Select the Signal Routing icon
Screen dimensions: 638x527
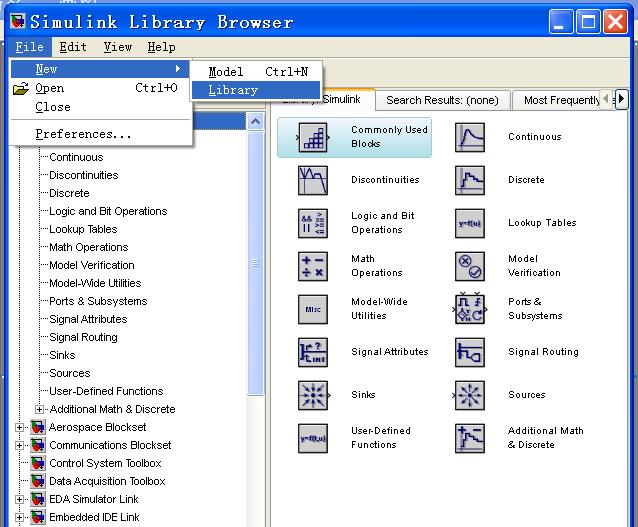tap(470, 352)
